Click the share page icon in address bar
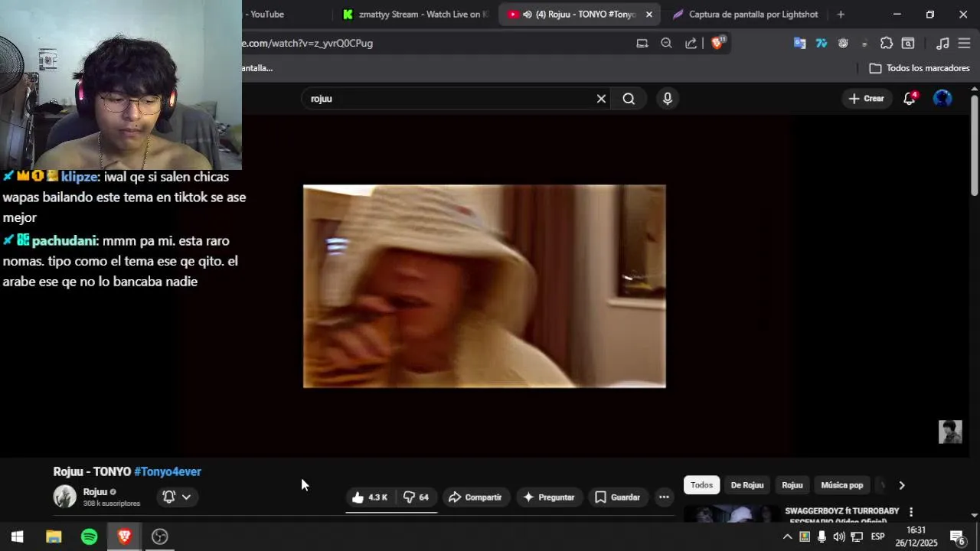980x551 pixels. (x=691, y=44)
